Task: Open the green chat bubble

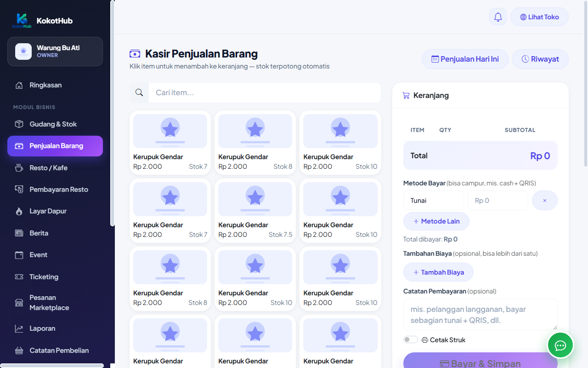Action: tap(560, 345)
